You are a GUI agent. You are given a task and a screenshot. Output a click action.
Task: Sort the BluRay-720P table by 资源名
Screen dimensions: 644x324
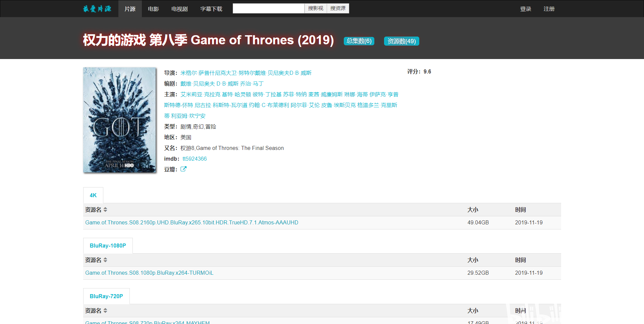(x=105, y=311)
